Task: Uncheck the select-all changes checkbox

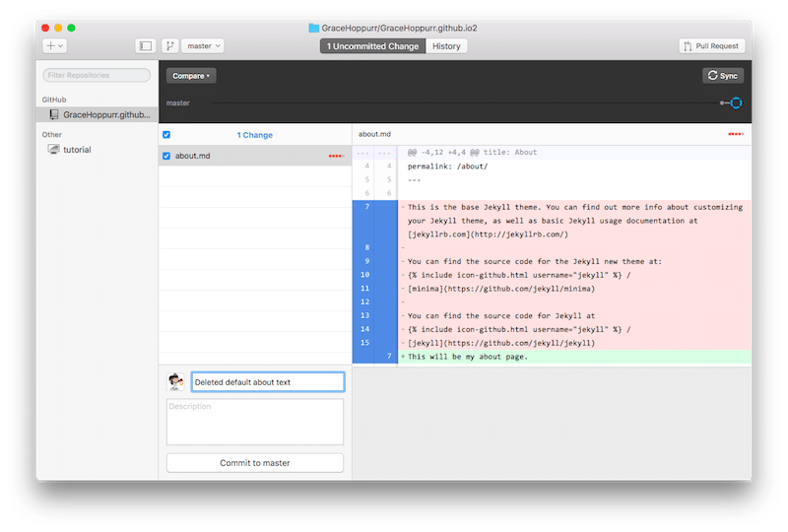Action: tap(166, 135)
